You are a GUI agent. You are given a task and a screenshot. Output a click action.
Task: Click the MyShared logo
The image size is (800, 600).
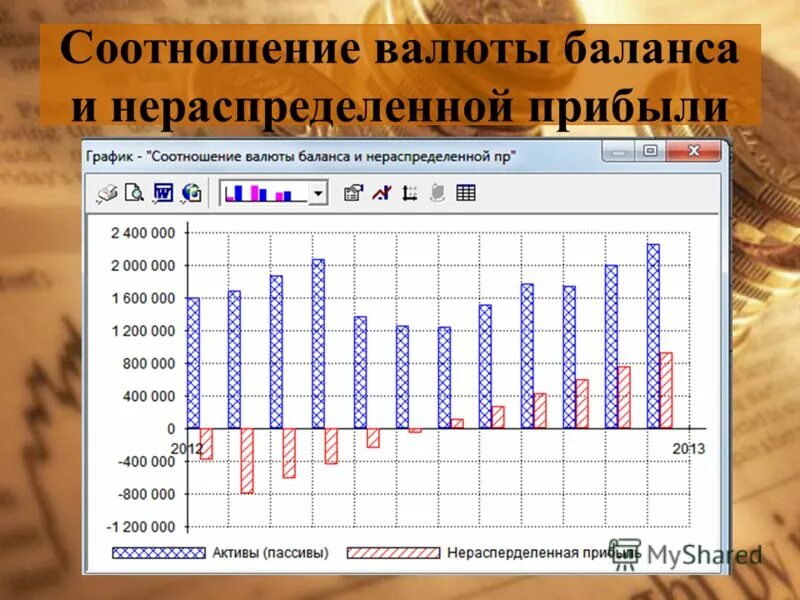pyautogui.click(x=700, y=552)
